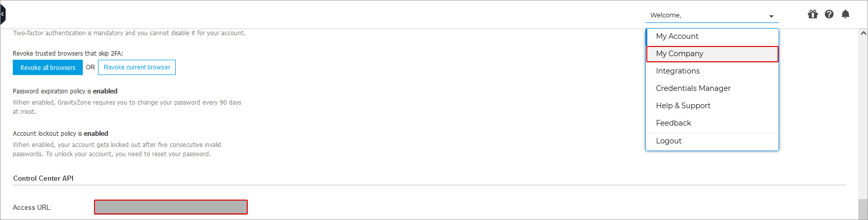868x220 pixels.
Task: Log out via the Logout entry
Action: coord(669,141)
